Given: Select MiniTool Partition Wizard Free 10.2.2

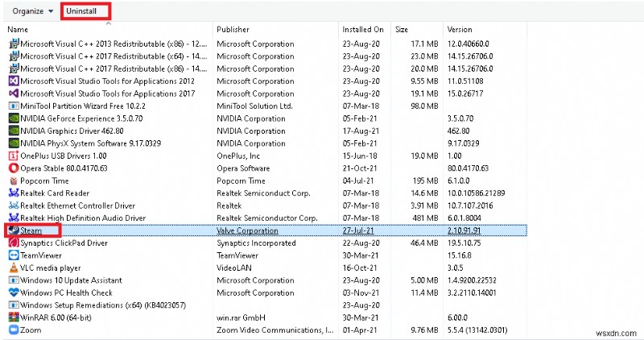Looking at the screenshot, I should [83, 106].
